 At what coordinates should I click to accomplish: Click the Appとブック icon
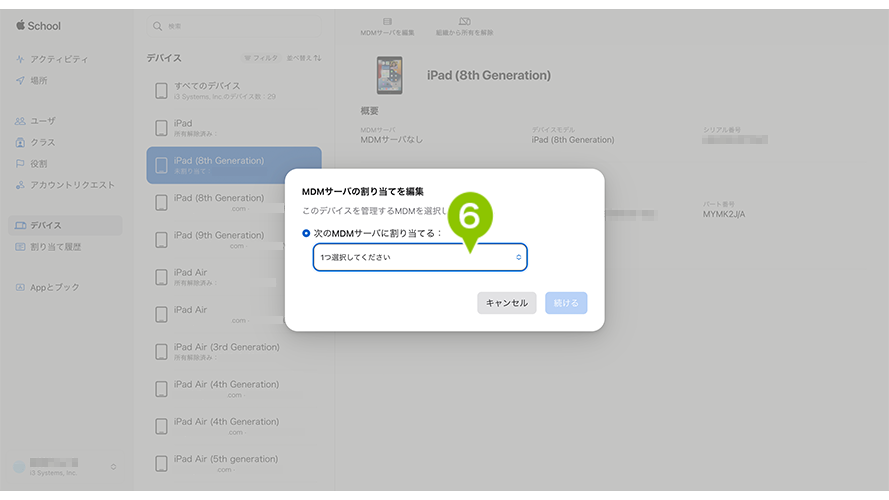pos(20,287)
